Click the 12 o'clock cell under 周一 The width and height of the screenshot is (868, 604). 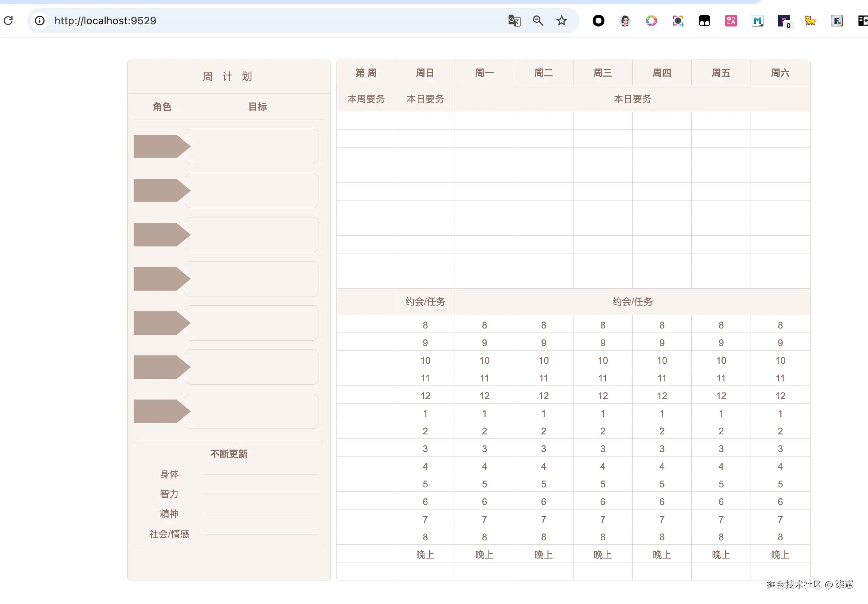click(484, 395)
